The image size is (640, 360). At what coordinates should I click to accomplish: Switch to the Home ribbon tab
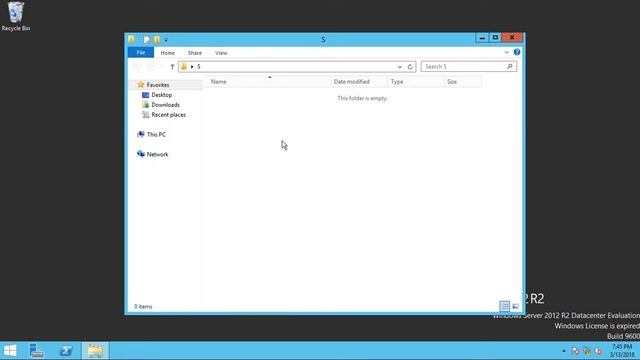tap(167, 53)
